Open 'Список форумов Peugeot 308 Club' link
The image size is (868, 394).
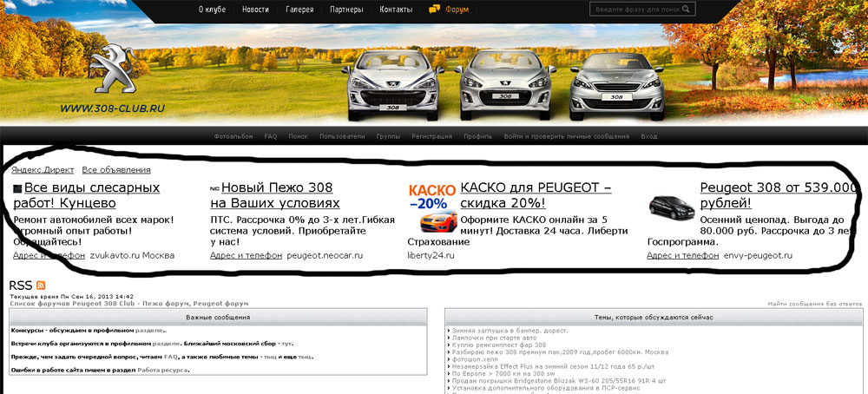(129, 304)
